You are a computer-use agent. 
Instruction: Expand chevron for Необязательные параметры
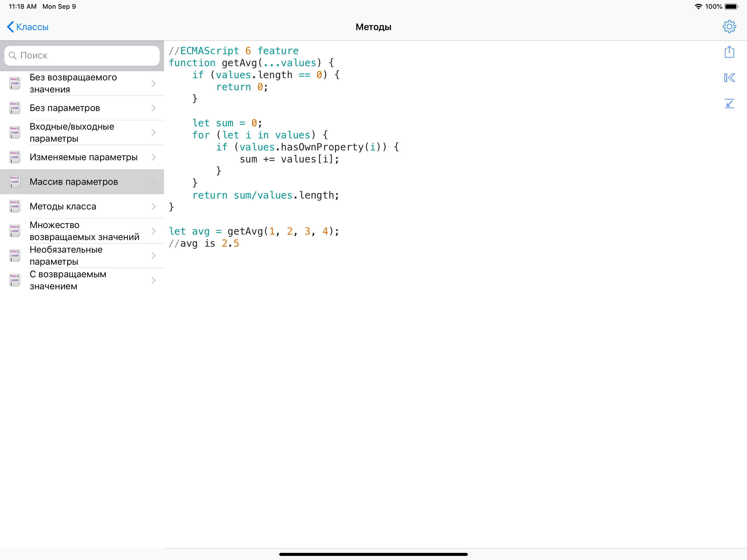(x=154, y=256)
